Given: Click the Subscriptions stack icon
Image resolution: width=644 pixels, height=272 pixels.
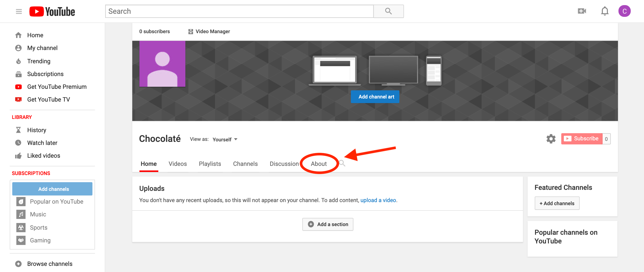Looking at the screenshot, I should 18,74.
